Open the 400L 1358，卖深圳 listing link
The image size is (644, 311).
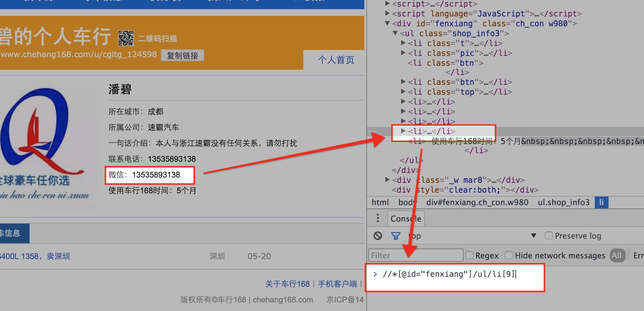tap(35, 256)
